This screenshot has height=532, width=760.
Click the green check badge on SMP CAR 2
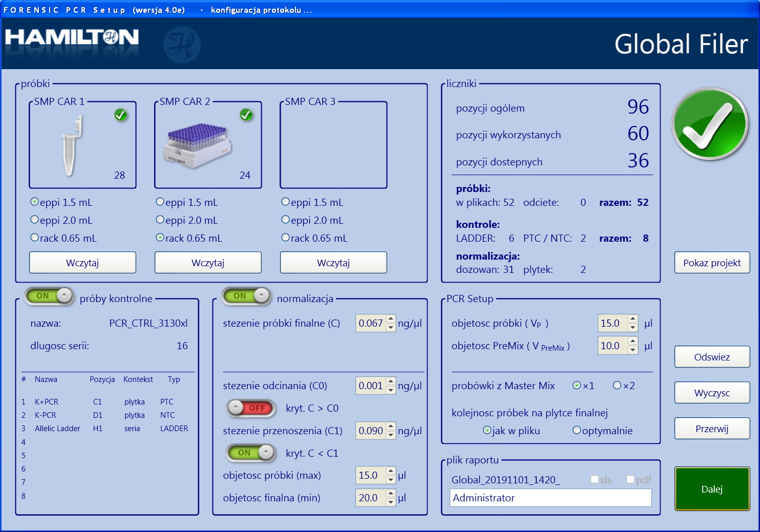click(x=246, y=115)
